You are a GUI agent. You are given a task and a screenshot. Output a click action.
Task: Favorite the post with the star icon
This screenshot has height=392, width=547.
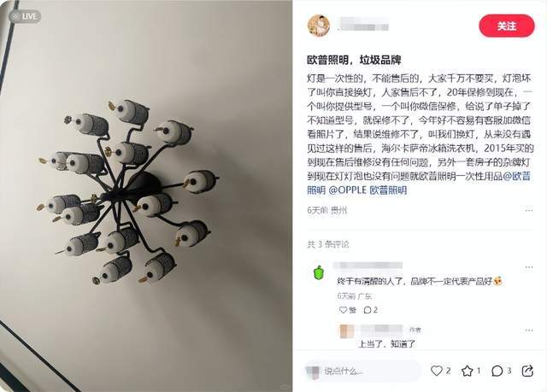tap(468, 371)
